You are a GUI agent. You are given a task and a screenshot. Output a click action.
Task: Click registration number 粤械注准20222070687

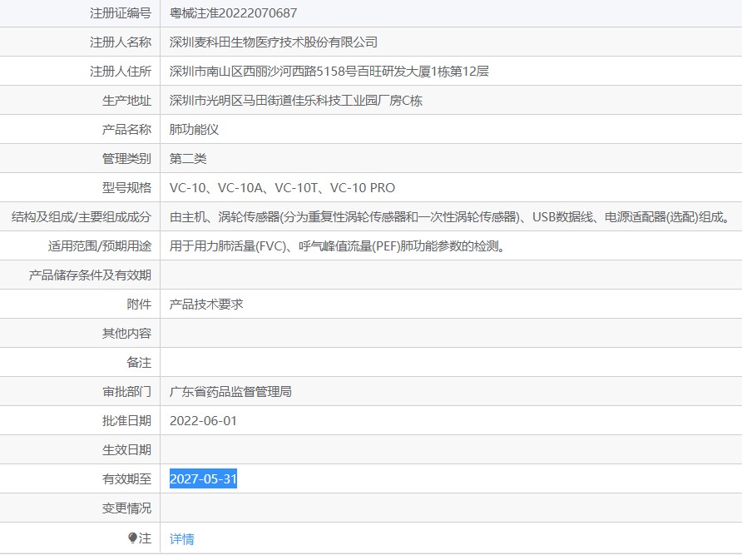point(233,12)
